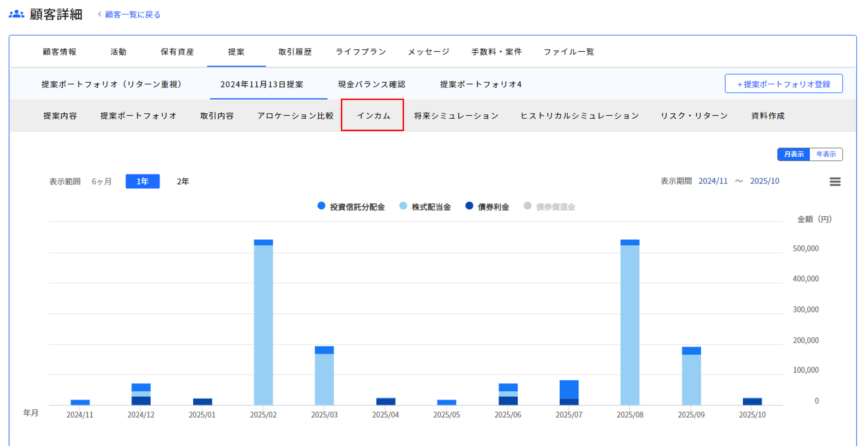Toggle the 投資信託分配金 legend marker

click(x=321, y=206)
